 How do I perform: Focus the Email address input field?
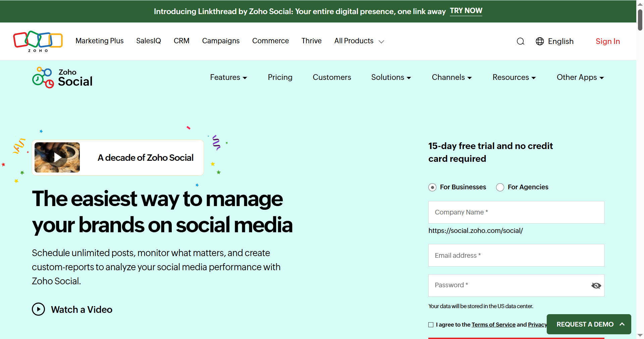(516, 255)
